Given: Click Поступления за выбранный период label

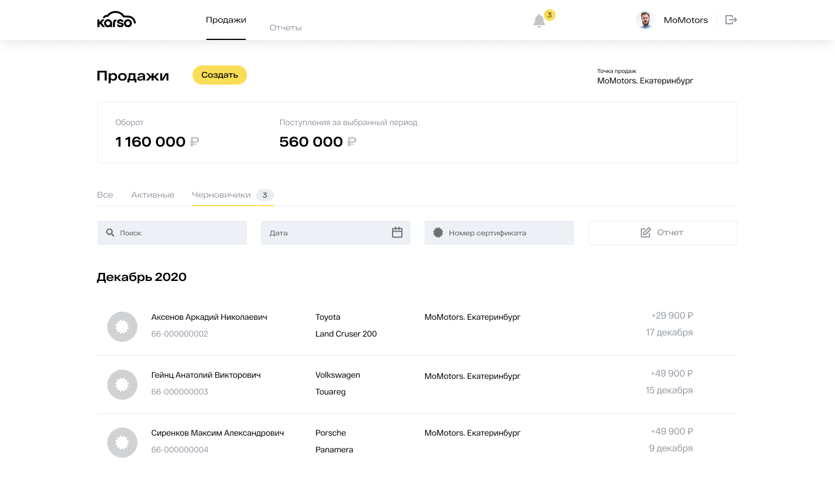Looking at the screenshot, I should point(348,122).
